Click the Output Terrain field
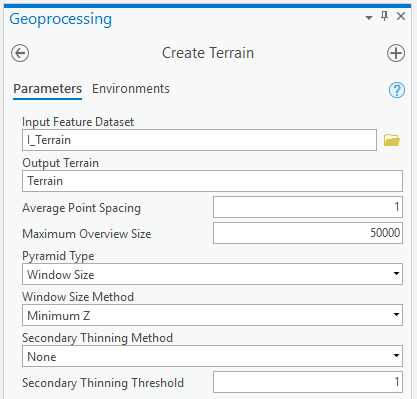Viewport: 417px width, 399px height. point(212,181)
